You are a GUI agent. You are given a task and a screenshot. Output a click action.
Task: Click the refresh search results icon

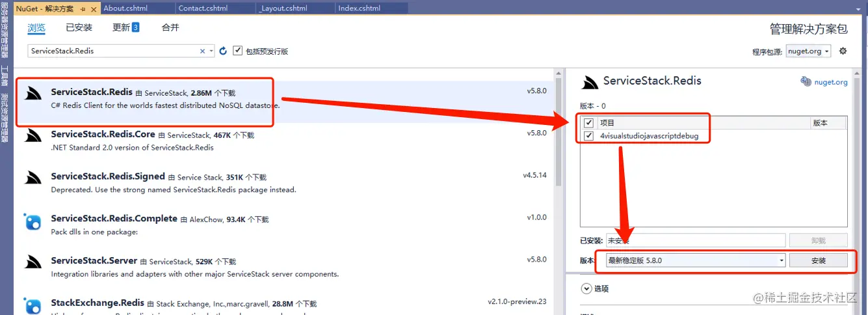click(223, 51)
